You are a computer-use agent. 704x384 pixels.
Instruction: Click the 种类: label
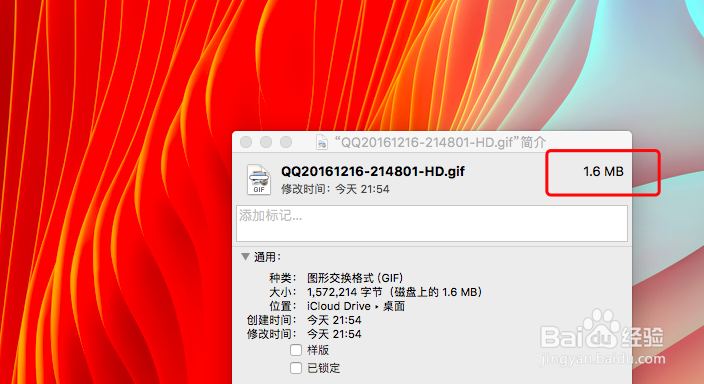coord(282,278)
